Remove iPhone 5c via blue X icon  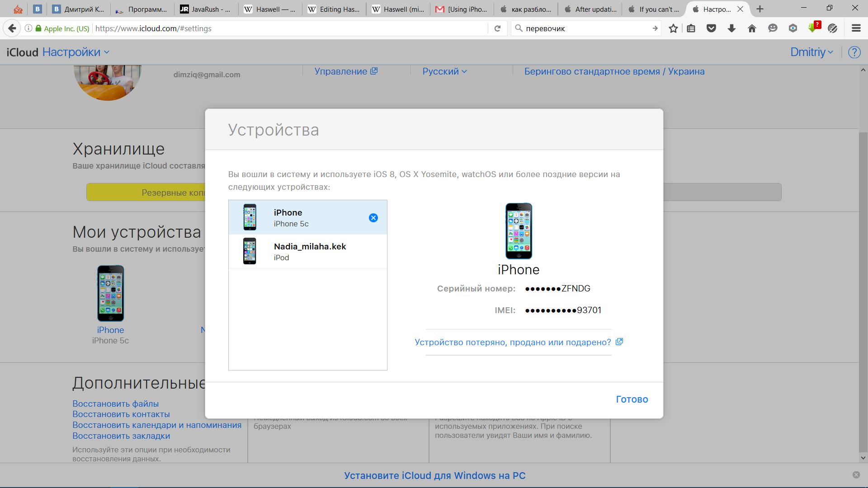(x=373, y=218)
